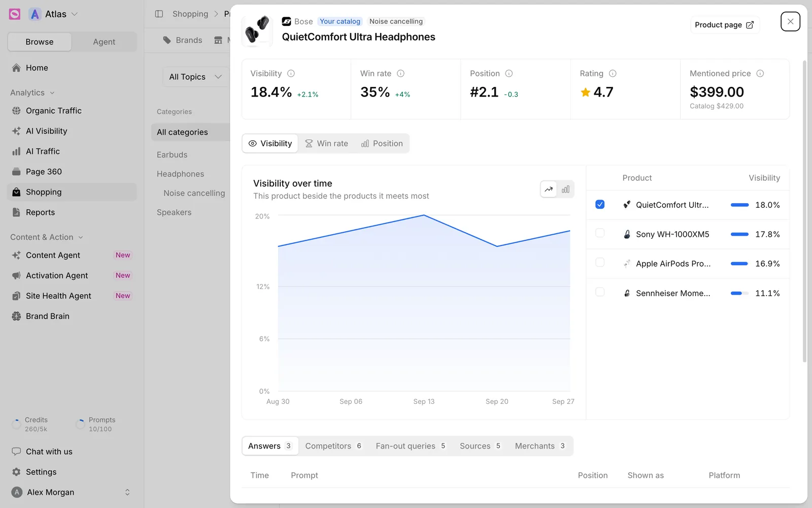Uncheck QuietComfort Ultra product checkbox
Screen dimensions: 812x508
click(x=600, y=204)
